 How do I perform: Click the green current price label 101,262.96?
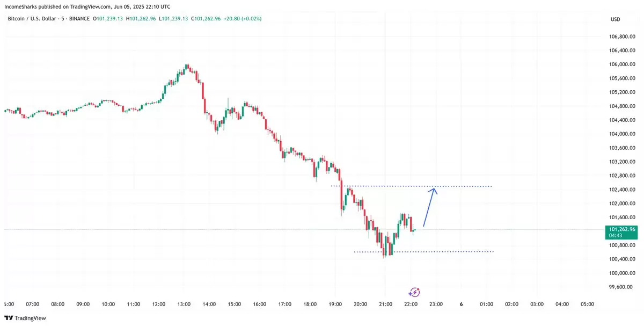tap(621, 229)
